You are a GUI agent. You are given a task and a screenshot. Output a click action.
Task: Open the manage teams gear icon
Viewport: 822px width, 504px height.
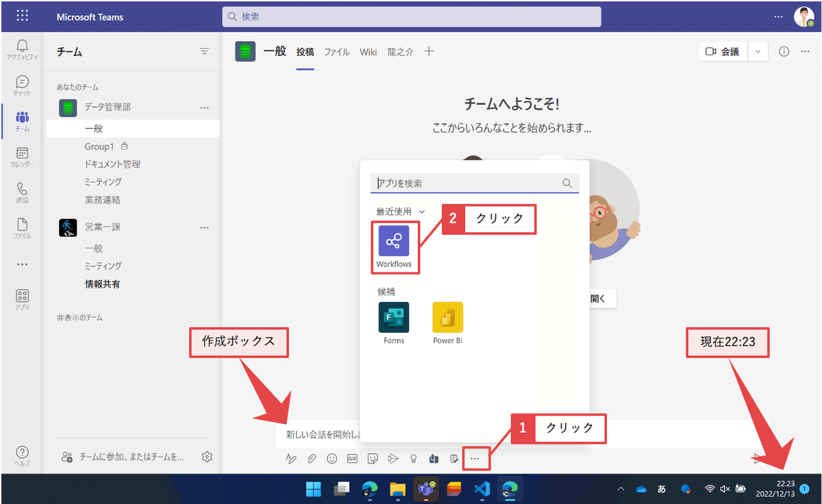pyautogui.click(x=208, y=456)
